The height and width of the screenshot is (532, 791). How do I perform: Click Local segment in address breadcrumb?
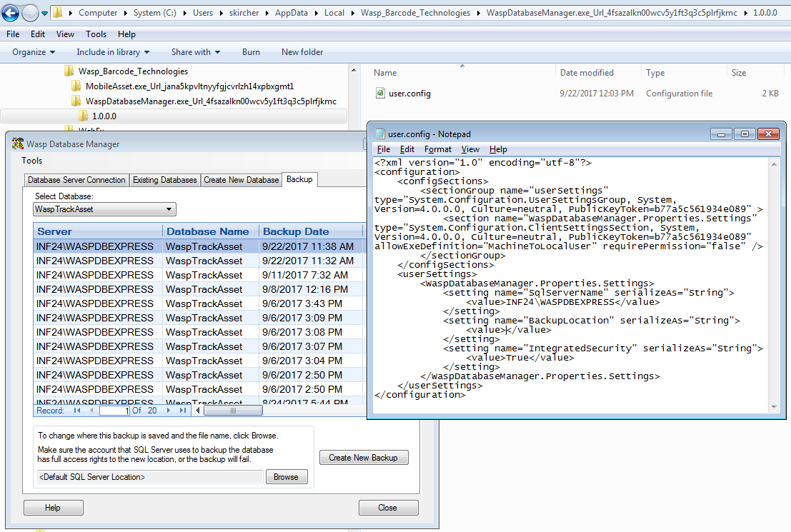point(334,13)
